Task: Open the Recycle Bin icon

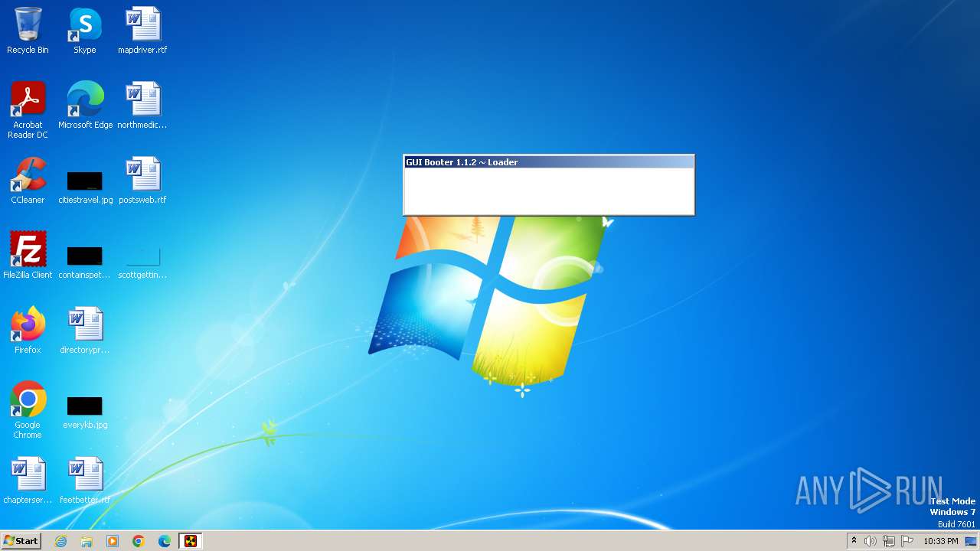Action: [x=28, y=31]
